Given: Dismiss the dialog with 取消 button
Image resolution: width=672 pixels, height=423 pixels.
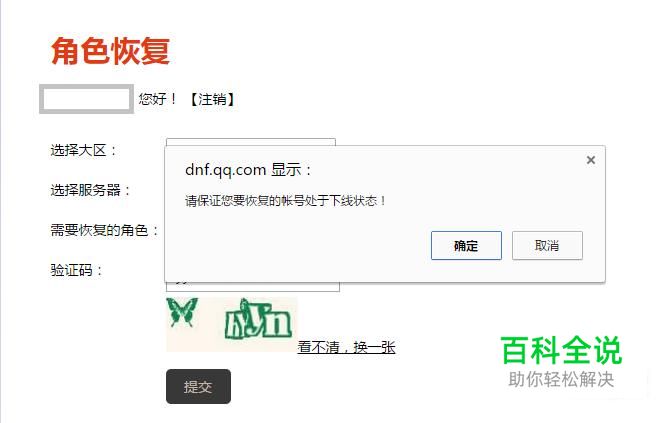Looking at the screenshot, I should pyautogui.click(x=547, y=246).
